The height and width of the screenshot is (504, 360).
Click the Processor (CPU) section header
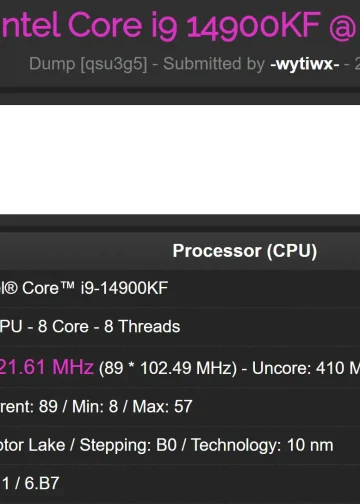[x=245, y=251]
